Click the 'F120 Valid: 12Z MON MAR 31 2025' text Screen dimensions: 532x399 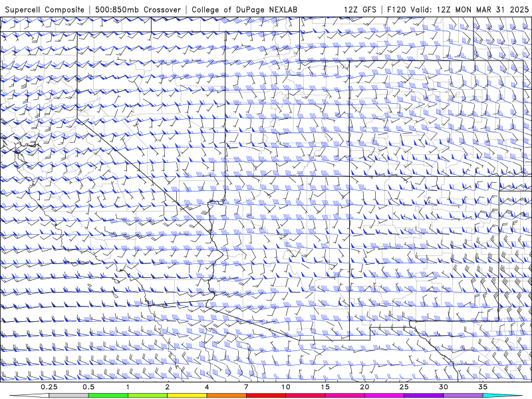(x=458, y=9)
